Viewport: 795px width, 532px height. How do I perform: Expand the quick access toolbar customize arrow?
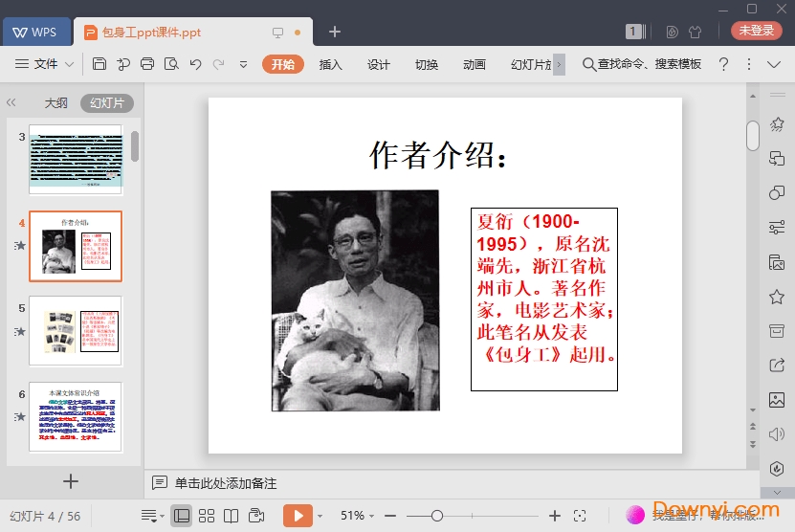pyautogui.click(x=243, y=64)
